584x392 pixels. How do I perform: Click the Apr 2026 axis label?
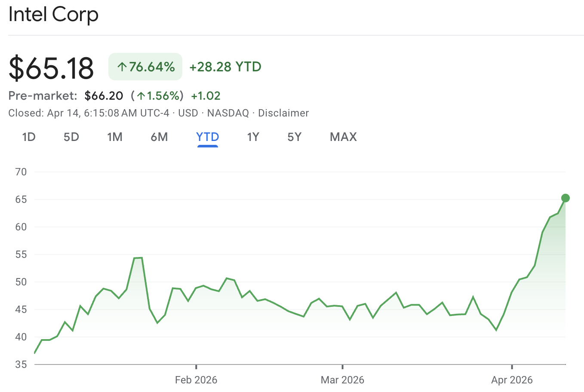(512, 380)
